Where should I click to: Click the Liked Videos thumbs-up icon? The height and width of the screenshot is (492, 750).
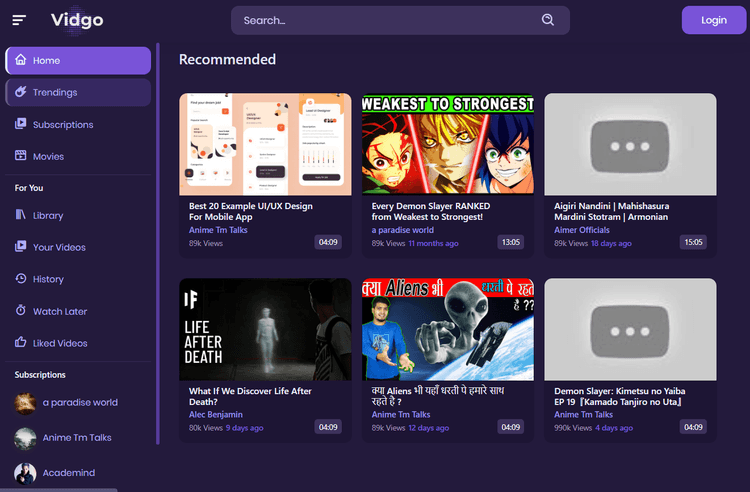pyautogui.click(x=21, y=342)
